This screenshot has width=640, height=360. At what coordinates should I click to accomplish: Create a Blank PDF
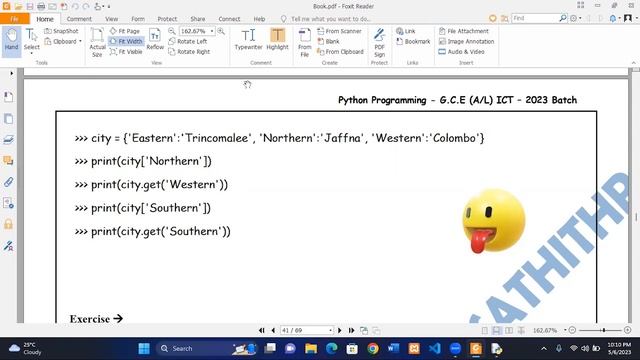pos(329,41)
